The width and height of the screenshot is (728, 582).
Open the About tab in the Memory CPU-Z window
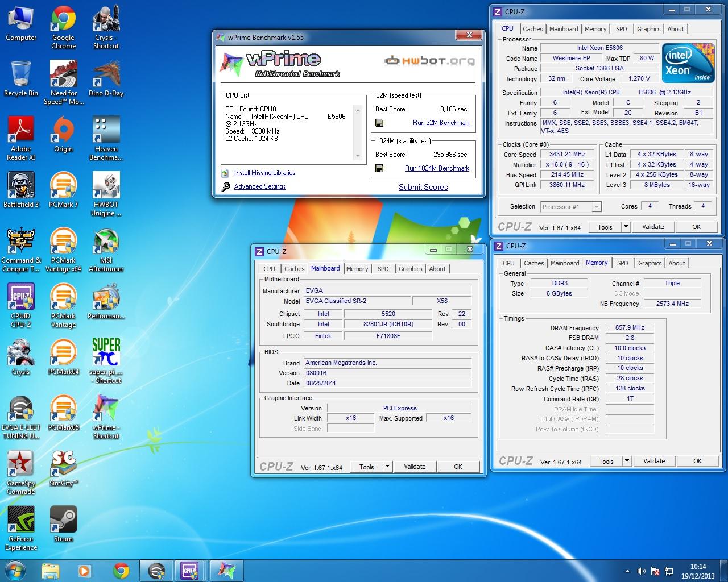tap(677, 263)
